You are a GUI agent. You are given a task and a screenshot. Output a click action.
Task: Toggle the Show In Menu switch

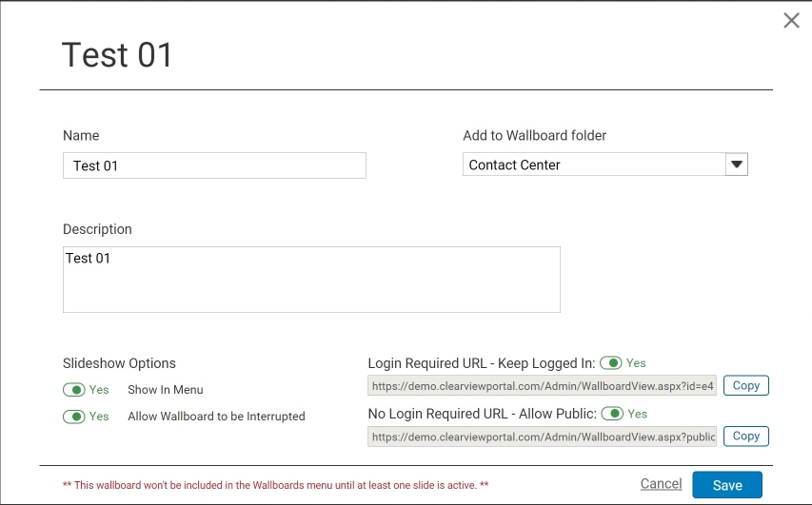click(74, 390)
